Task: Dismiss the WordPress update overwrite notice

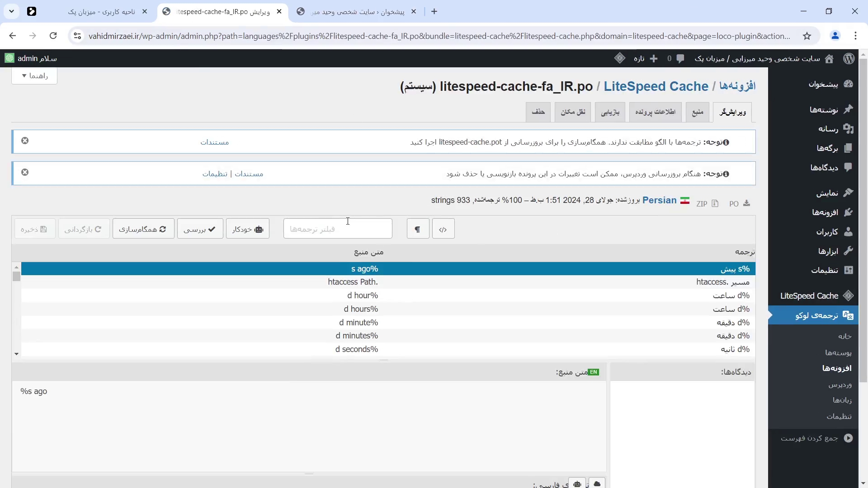Action: pos(25,173)
